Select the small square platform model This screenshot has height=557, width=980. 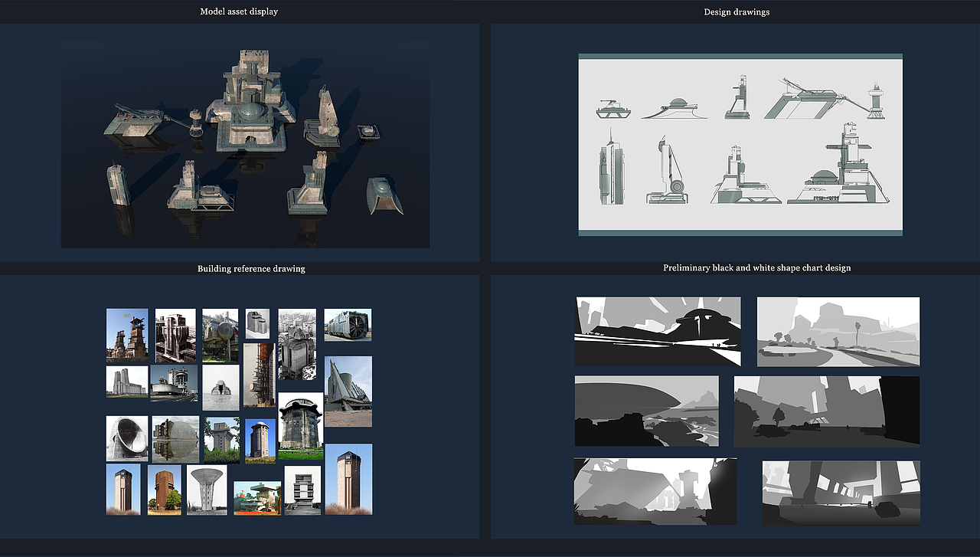[x=369, y=132]
